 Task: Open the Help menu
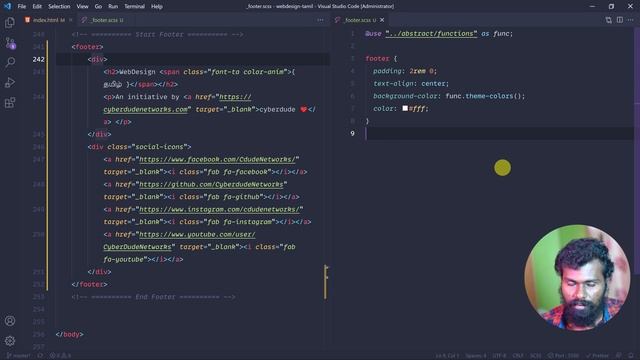point(157,6)
